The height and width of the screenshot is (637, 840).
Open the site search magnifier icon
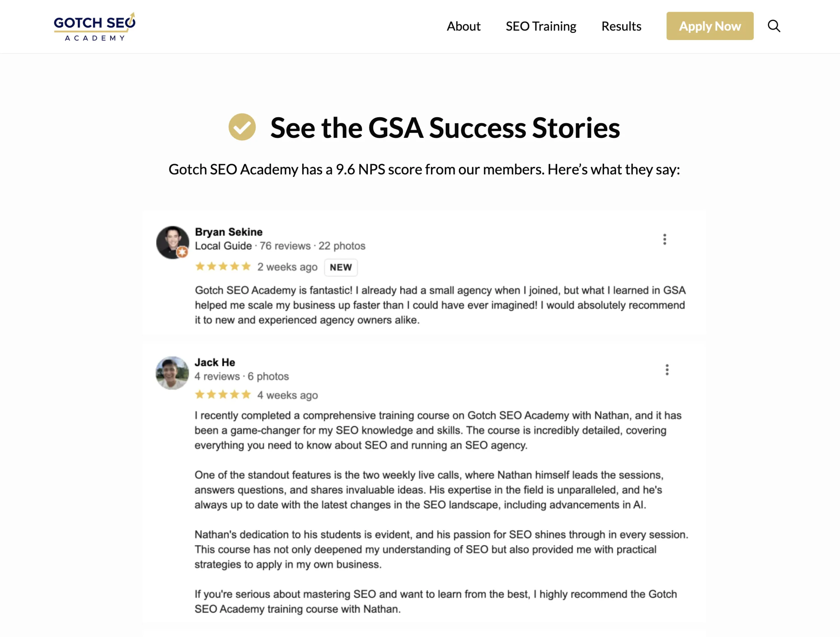click(x=773, y=26)
